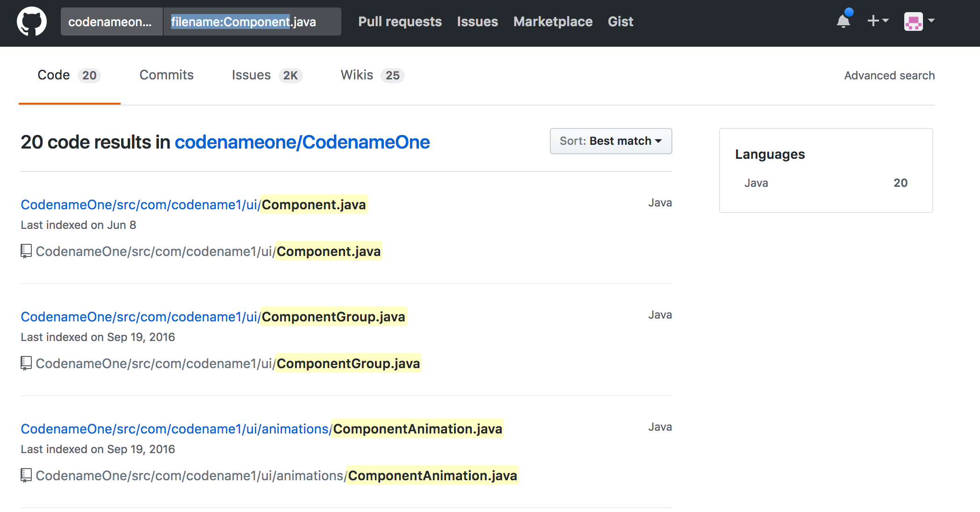This screenshot has width=980, height=512.
Task: Click the plus icon for creating new items
Action: 873,21
